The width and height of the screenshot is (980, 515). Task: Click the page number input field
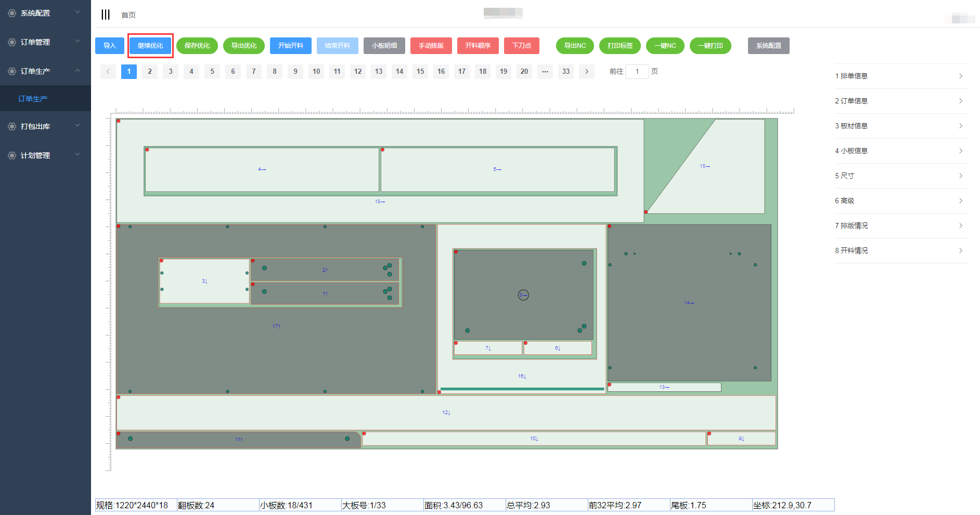[637, 72]
